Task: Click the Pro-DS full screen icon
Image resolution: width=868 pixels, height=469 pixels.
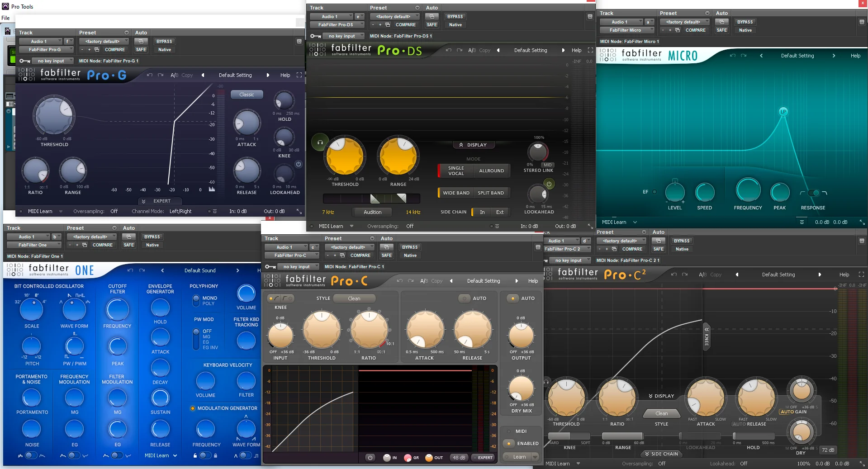Action: (590, 50)
